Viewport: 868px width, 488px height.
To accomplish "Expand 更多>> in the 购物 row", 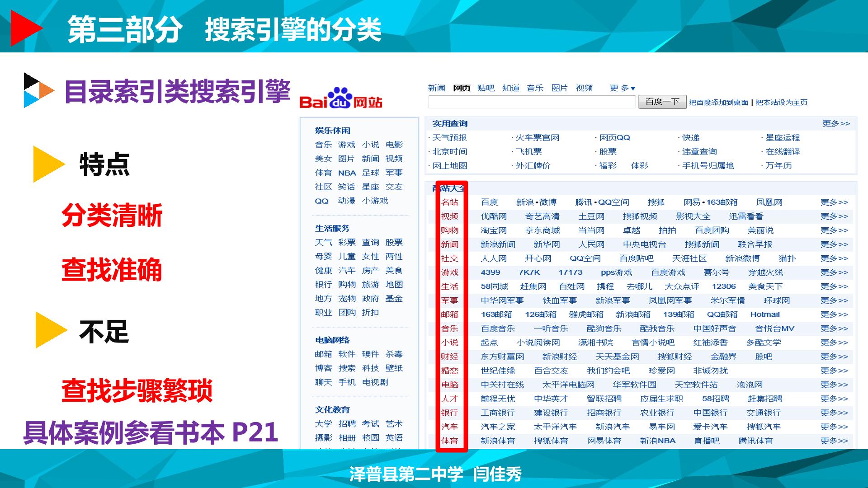I will coord(834,230).
